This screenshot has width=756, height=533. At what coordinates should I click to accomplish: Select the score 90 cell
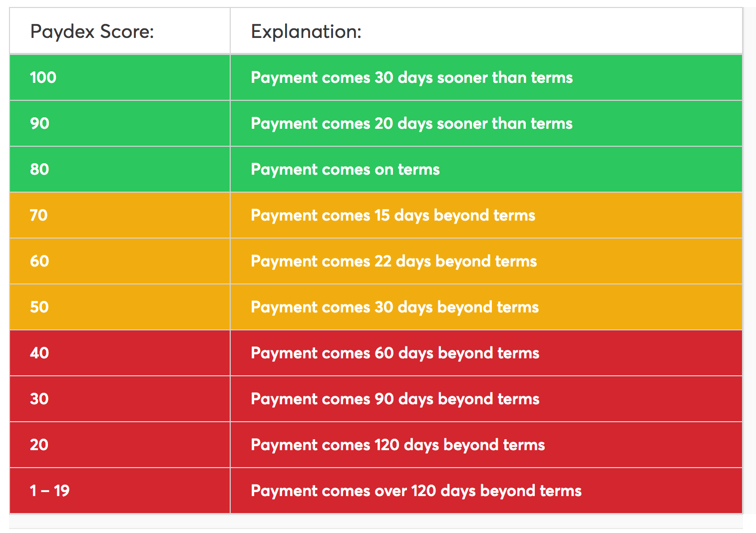click(x=40, y=124)
